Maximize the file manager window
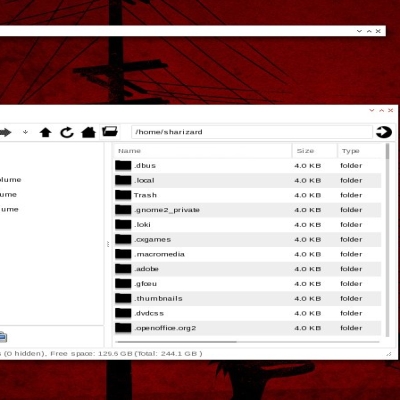Image resolution: width=400 pixels, height=400 pixels. (381, 110)
